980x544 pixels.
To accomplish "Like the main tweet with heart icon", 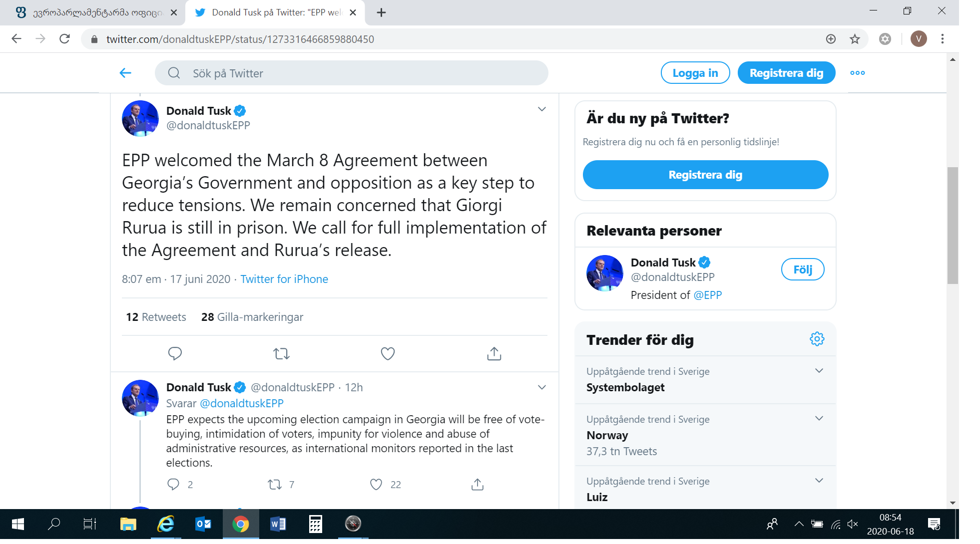I will point(388,353).
